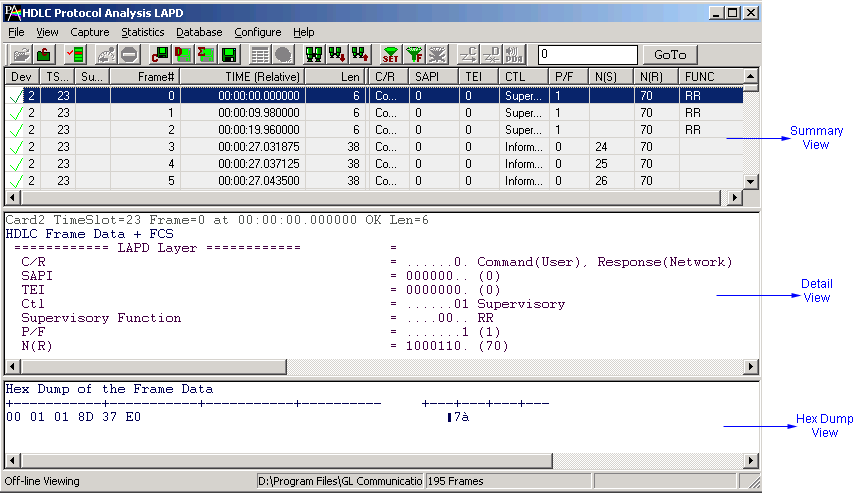862x493 pixels.
Task: Click the binoculars search icon
Action: [313, 55]
